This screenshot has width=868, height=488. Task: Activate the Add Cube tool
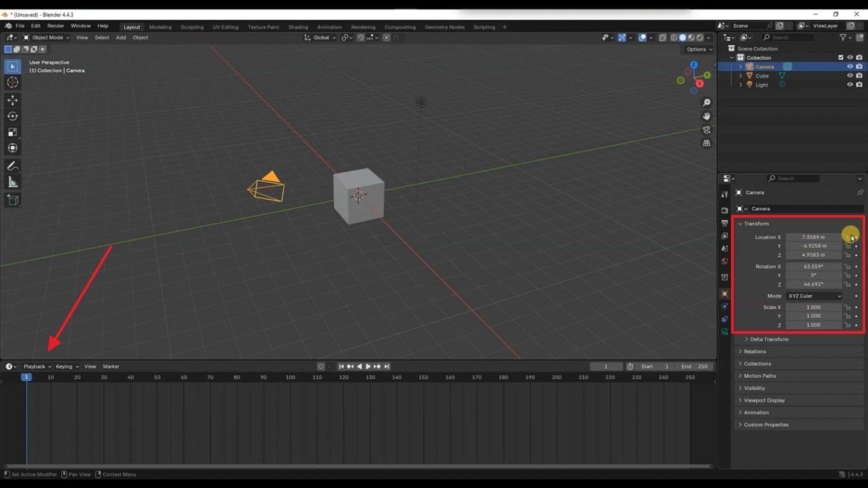[x=12, y=200]
